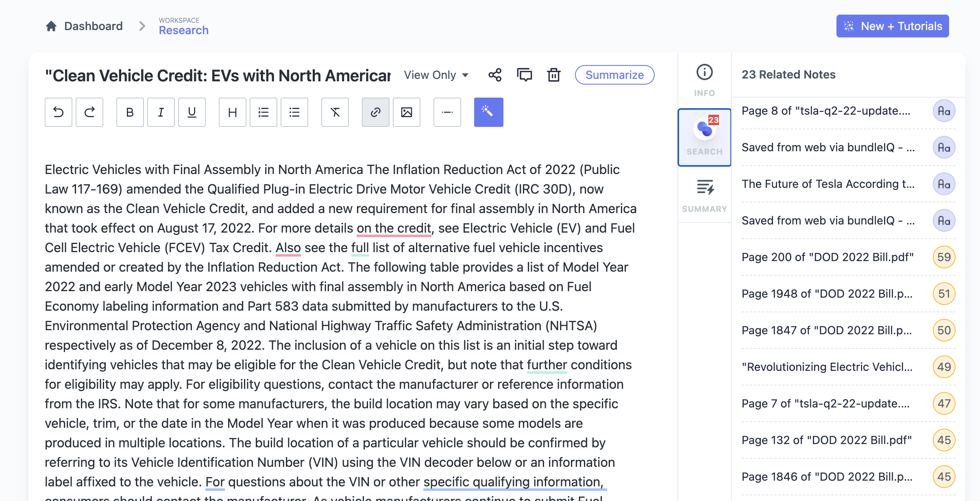Open the SUMMARY sidebar tab
The image size is (980, 501).
pos(704,195)
